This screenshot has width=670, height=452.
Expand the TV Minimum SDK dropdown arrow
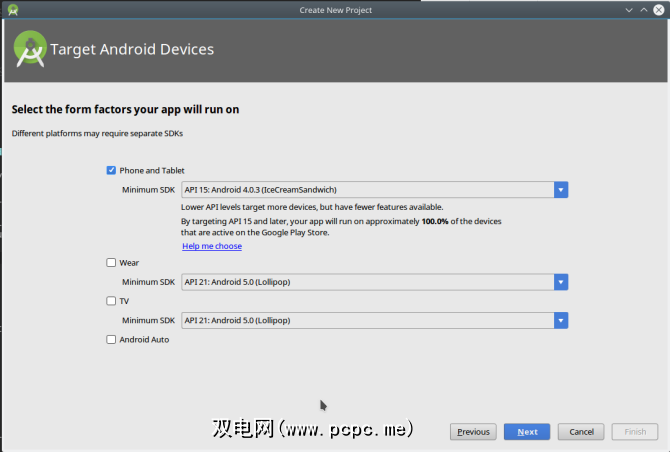click(x=561, y=320)
